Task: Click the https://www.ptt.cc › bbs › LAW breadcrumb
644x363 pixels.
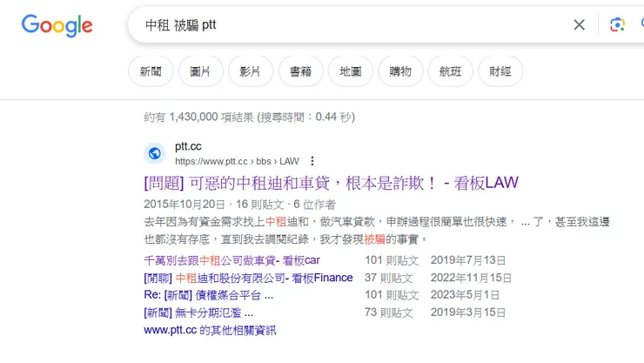Action: [237, 161]
